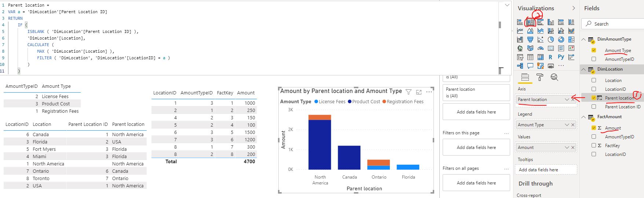644x198 pixels.
Task: Collapse the Visualizations pane chevron
Action: point(574,8)
